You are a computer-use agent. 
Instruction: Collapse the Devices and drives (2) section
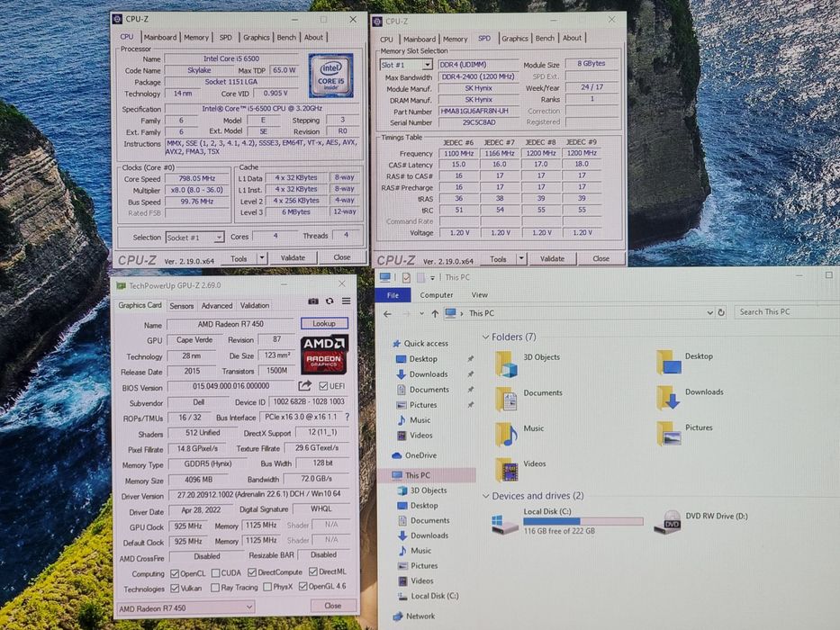pyautogui.click(x=486, y=496)
